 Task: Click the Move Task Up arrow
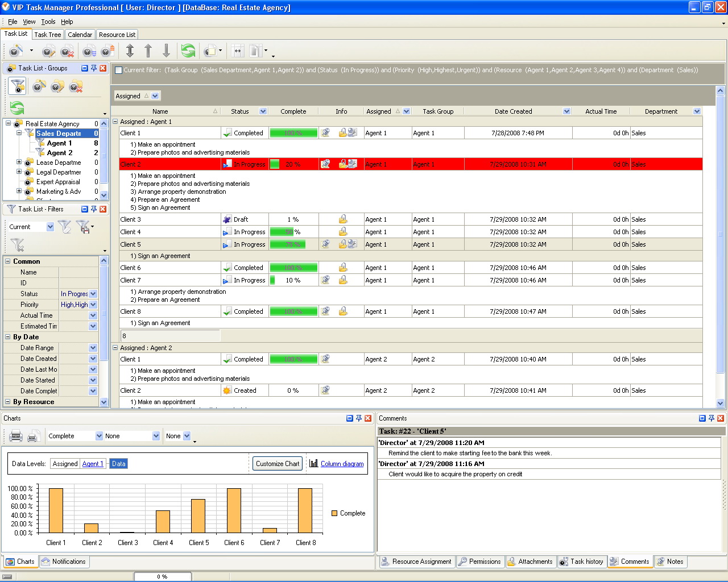pos(148,51)
